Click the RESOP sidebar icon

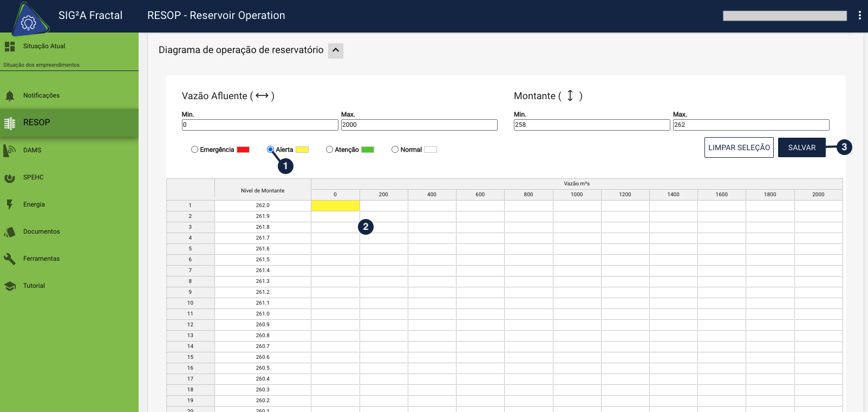click(x=10, y=123)
